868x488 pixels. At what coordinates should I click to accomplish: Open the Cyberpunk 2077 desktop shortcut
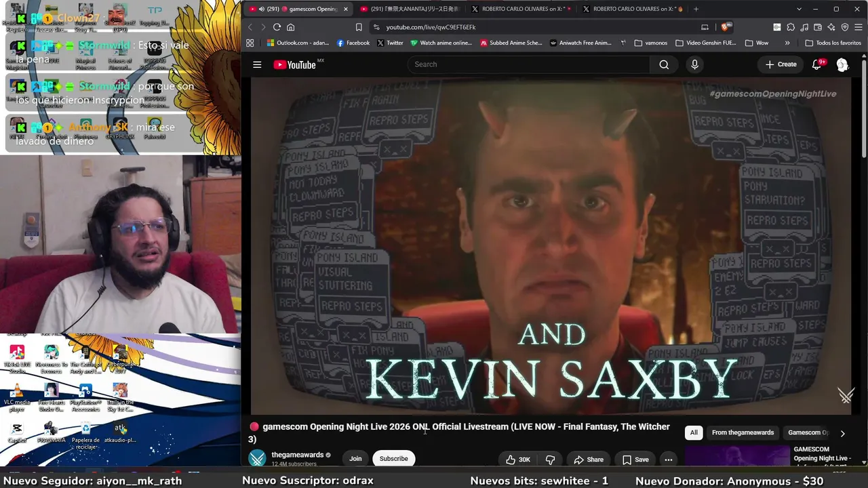[x=120, y=359]
